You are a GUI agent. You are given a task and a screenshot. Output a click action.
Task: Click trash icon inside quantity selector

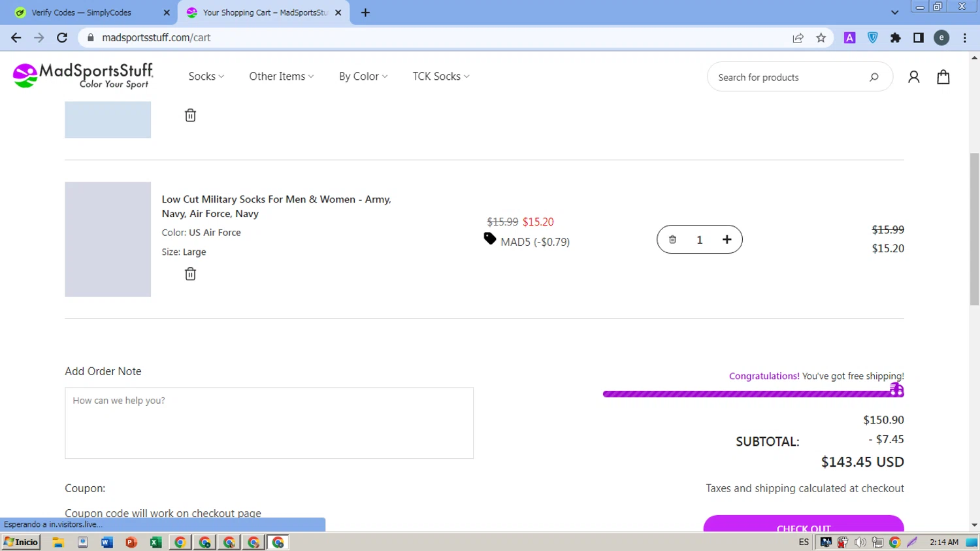(672, 240)
